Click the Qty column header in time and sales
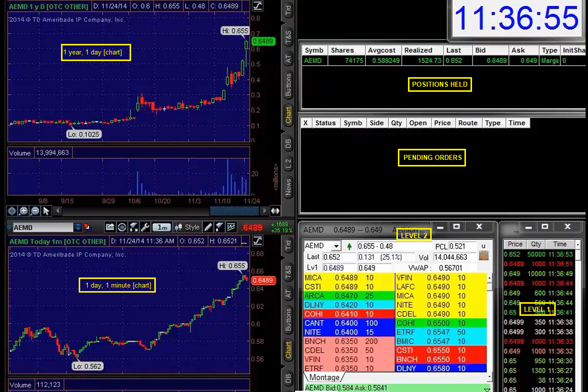Viewport: 588px width, 392px height. tap(536, 244)
